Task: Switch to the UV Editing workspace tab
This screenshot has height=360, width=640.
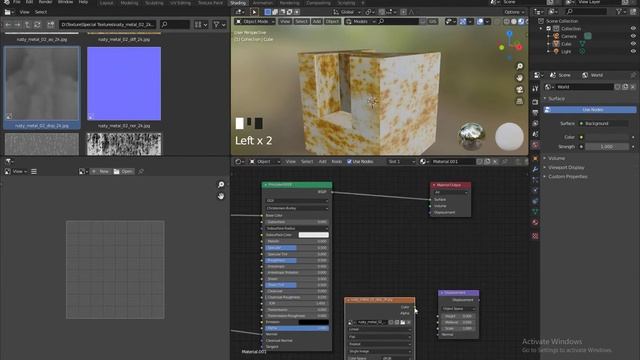Action: pos(180,2)
